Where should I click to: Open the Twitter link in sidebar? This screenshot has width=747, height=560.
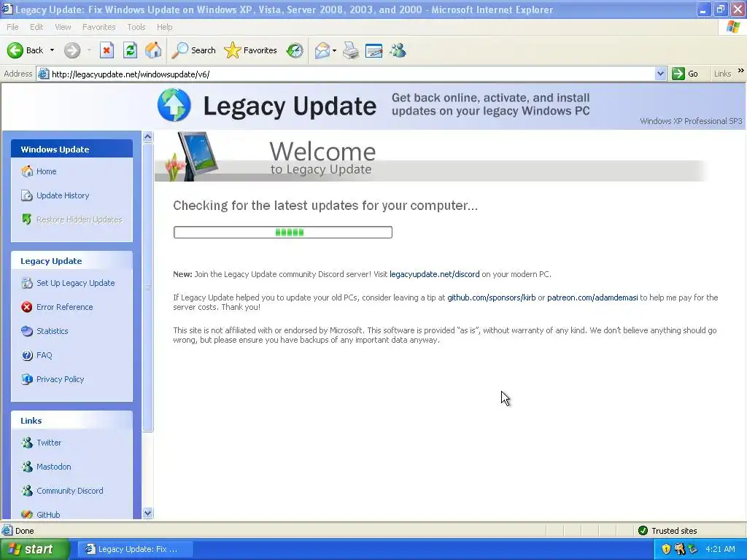(49, 443)
